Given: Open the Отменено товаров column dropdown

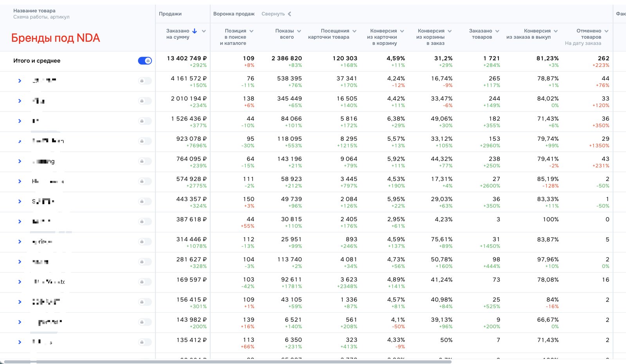Looking at the screenshot, I should (x=606, y=31).
